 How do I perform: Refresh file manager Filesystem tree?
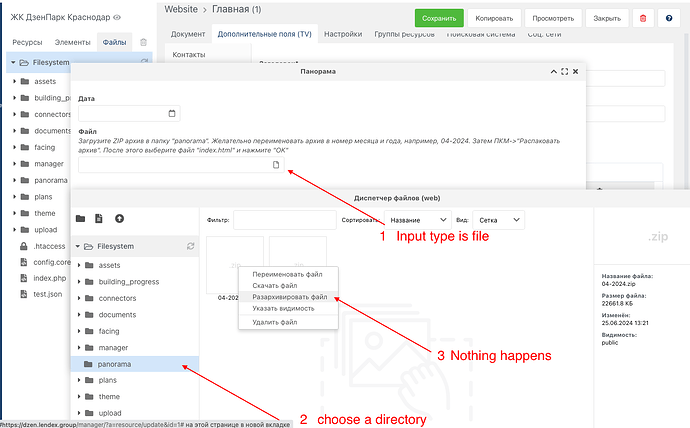click(x=191, y=246)
